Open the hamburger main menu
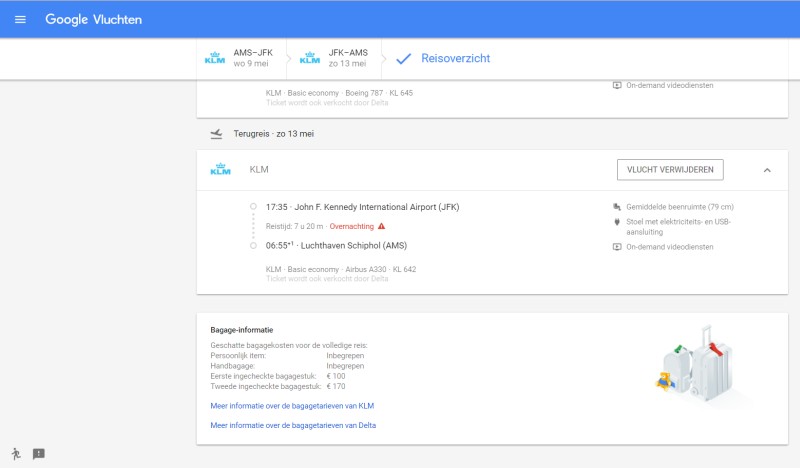Image resolution: width=800 pixels, height=468 pixels. tap(21, 20)
